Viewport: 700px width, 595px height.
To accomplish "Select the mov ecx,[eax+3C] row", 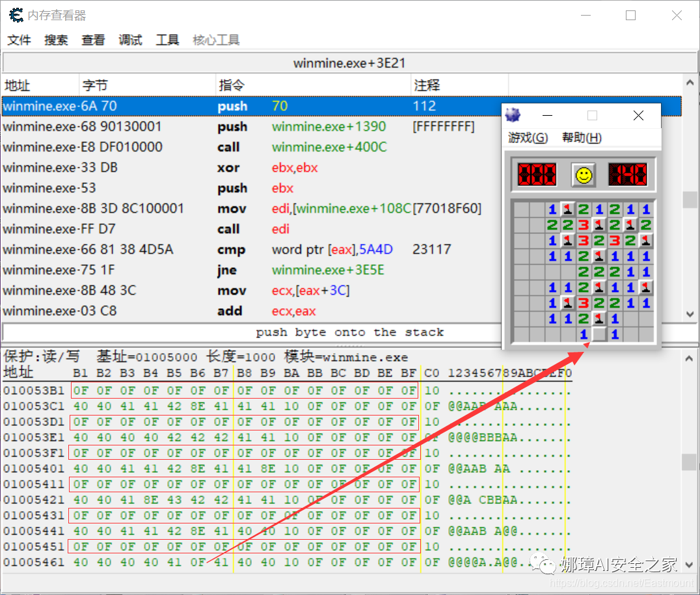I will [252, 291].
